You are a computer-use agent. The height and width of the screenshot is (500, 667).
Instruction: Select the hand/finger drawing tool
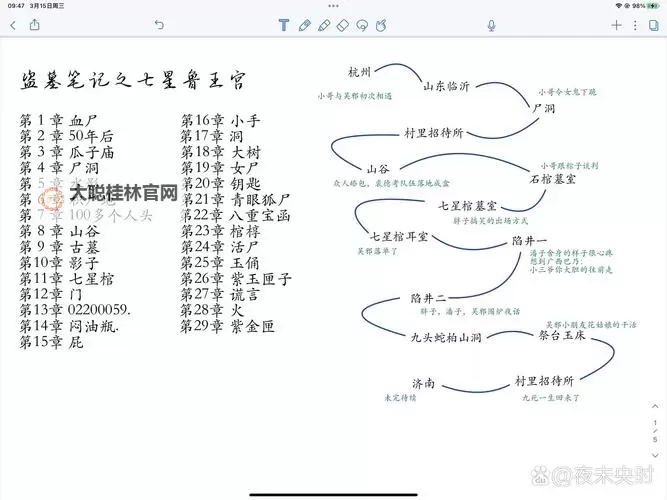click(x=381, y=25)
